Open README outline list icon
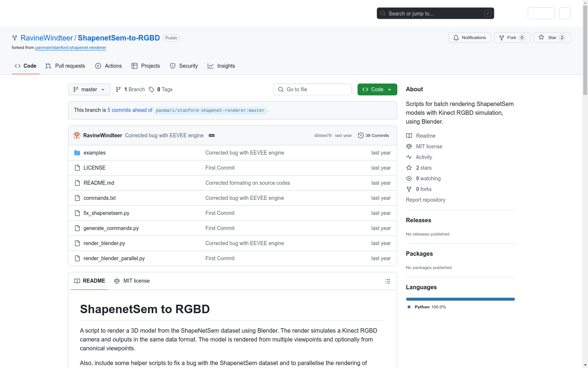Viewport: 588px width, 368px height. coord(388,281)
